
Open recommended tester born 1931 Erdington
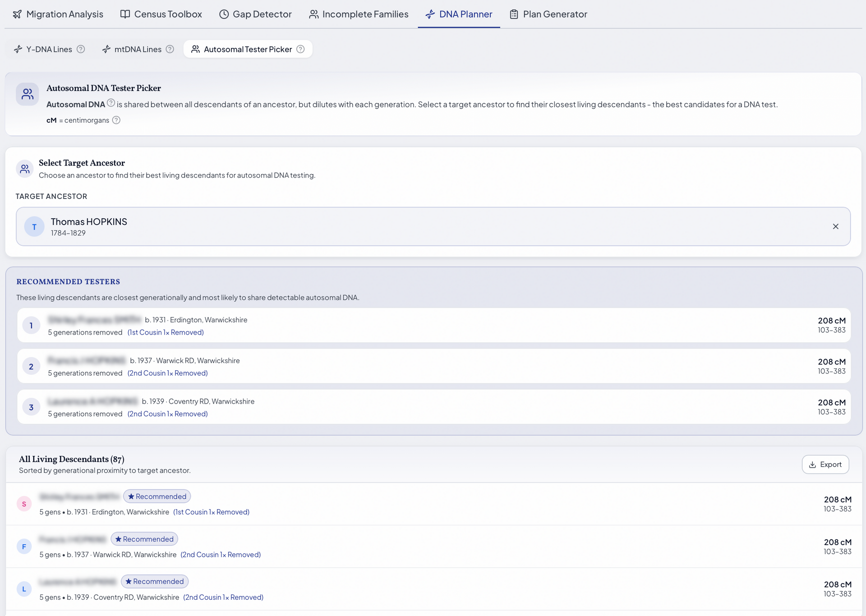[434, 325]
